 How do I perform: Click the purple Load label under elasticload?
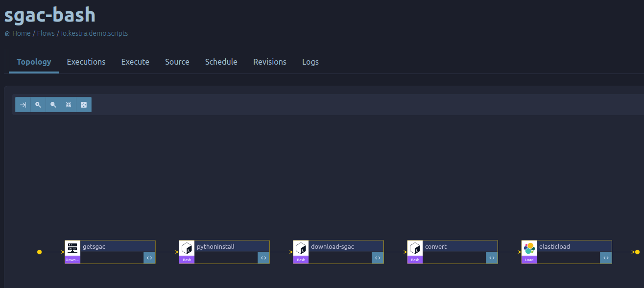[x=529, y=260]
